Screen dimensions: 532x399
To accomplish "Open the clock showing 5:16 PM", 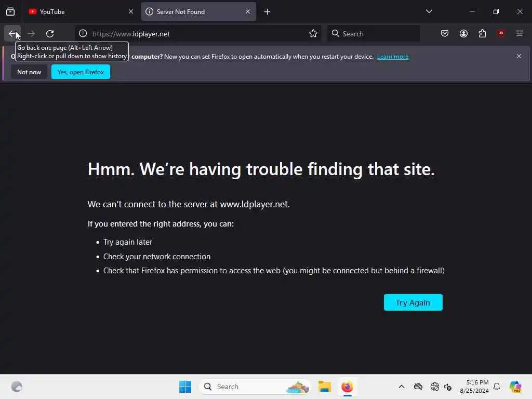I will click(x=474, y=387).
